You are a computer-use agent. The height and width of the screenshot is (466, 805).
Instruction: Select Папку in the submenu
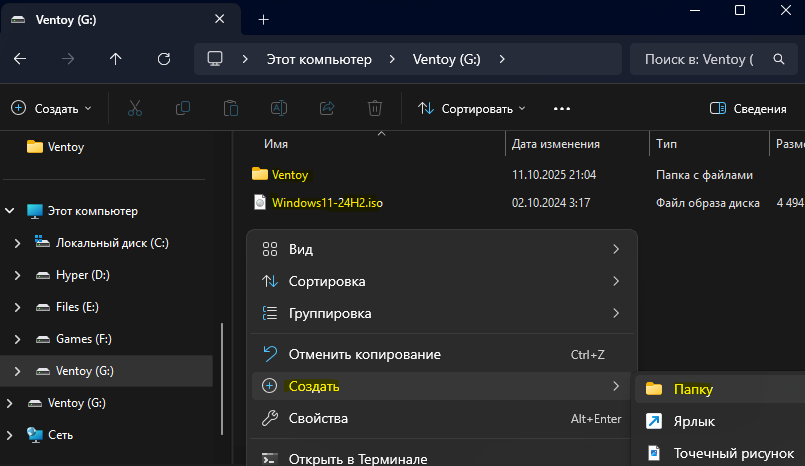coord(693,389)
